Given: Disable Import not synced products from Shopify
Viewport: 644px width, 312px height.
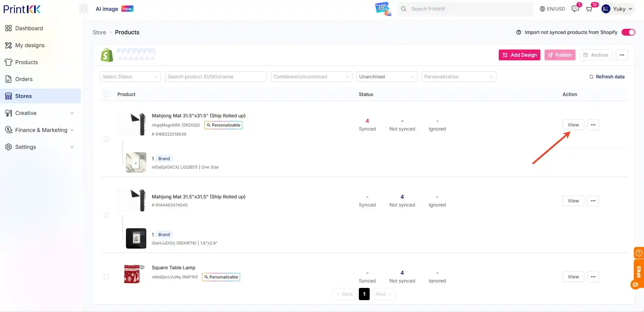Looking at the screenshot, I should pyautogui.click(x=628, y=32).
